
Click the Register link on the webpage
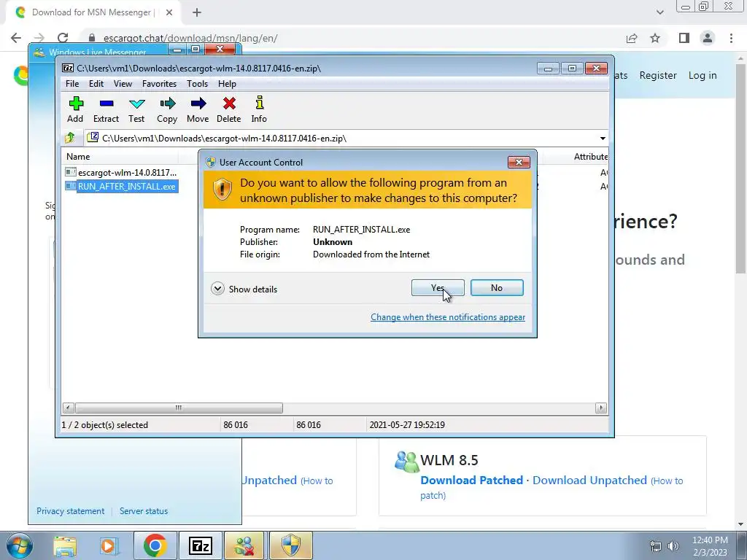coord(658,75)
